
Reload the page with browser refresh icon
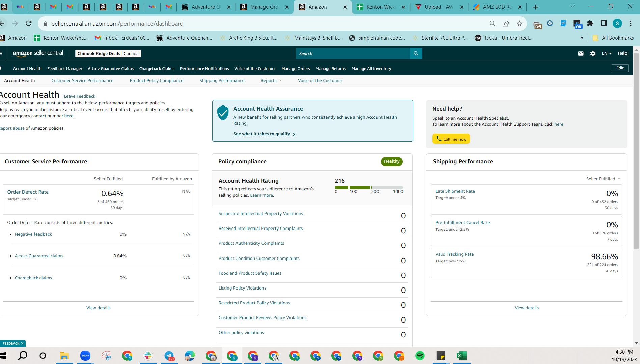[x=29, y=23]
